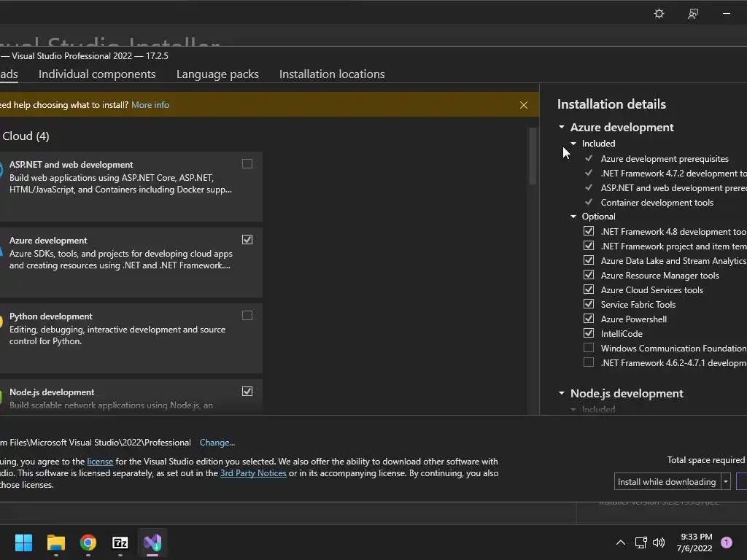Image resolution: width=747 pixels, height=560 pixels.
Task: Uncheck Node.js development workload
Action: [247, 391]
